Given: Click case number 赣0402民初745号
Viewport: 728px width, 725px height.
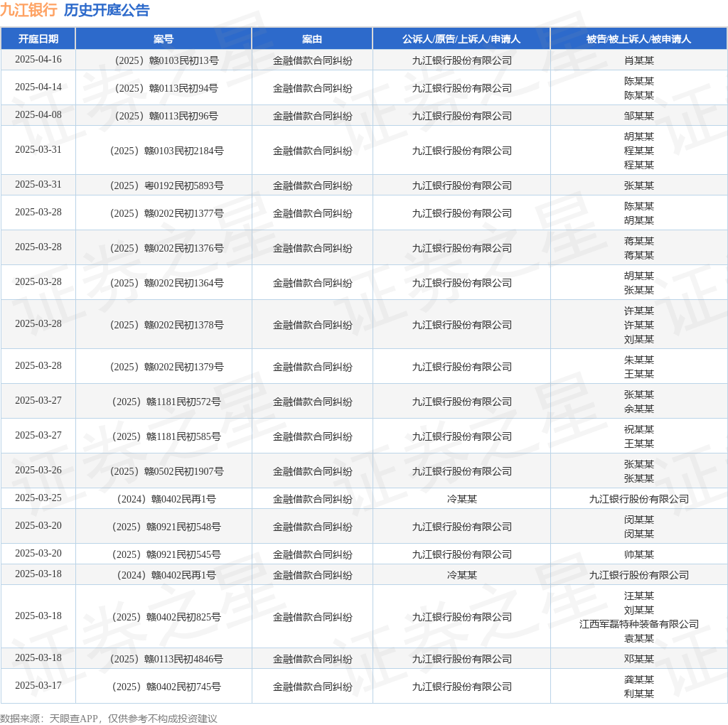Looking at the screenshot, I should (x=166, y=687).
